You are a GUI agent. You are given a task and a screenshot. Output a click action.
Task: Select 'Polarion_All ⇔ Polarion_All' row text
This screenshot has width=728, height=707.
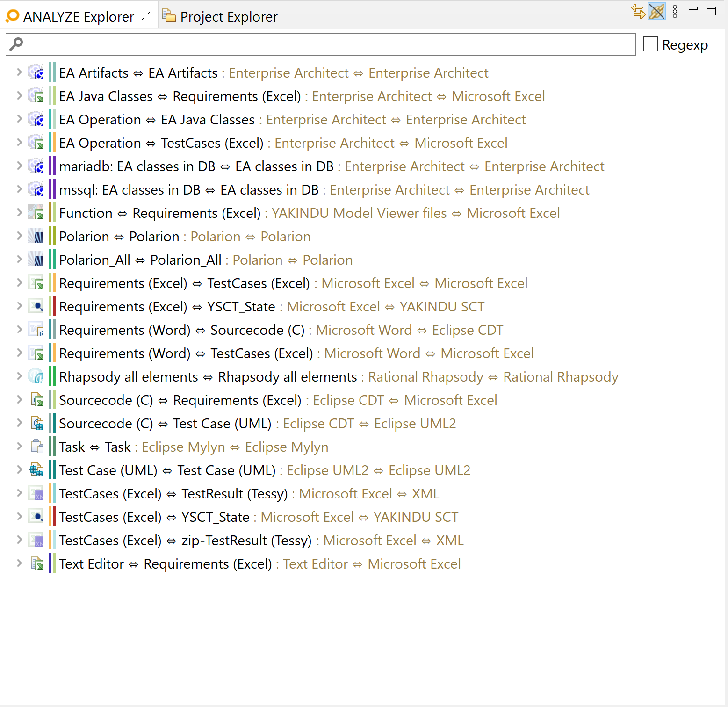(x=140, y=260)
